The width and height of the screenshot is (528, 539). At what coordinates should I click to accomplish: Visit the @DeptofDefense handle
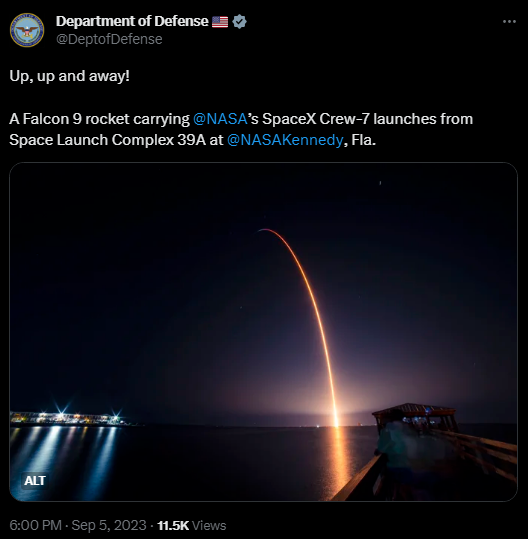(109, 39)
